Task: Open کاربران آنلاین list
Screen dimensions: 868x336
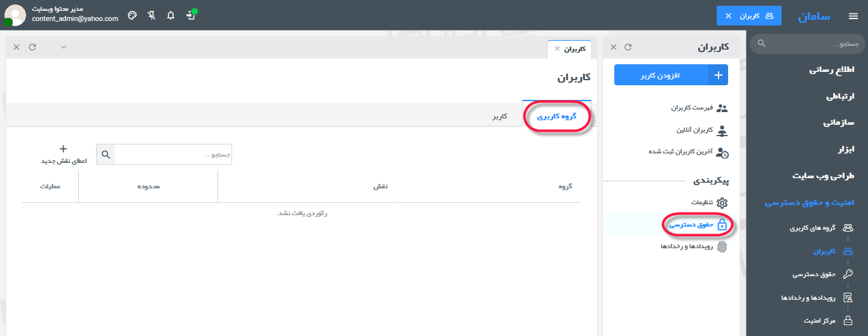Action: (x=701, y=130)
